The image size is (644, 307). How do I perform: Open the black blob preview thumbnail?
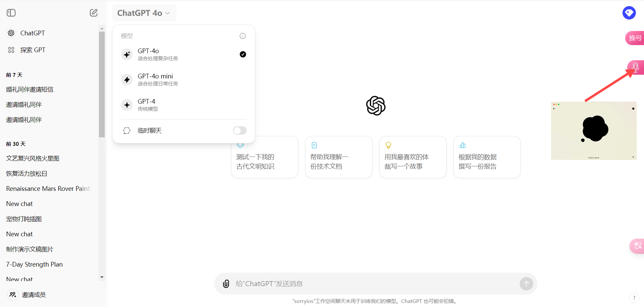(593, 131)
